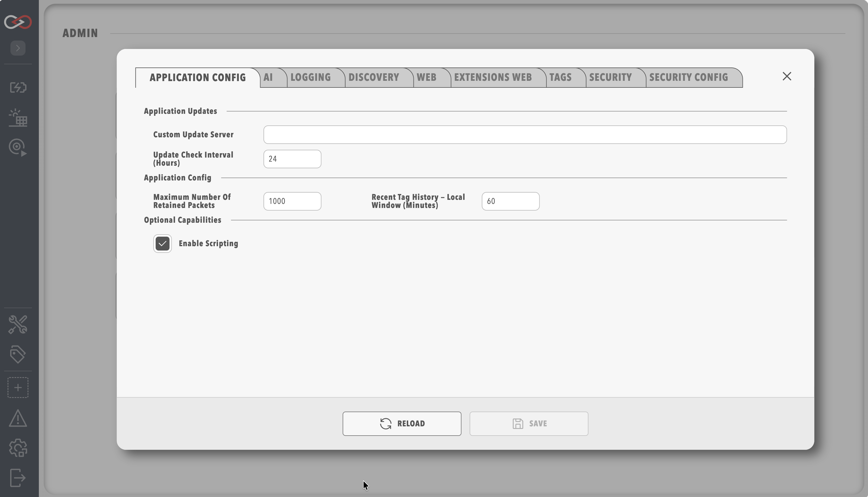Open the target-with-play-arrow sidebar icon
The width and height of the screenshot is (868, 497).
(18, 147)
